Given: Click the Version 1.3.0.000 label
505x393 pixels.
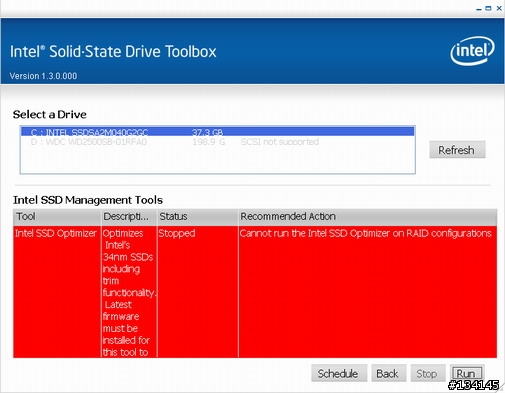Looking at the screenshot, I should point(43,76).
